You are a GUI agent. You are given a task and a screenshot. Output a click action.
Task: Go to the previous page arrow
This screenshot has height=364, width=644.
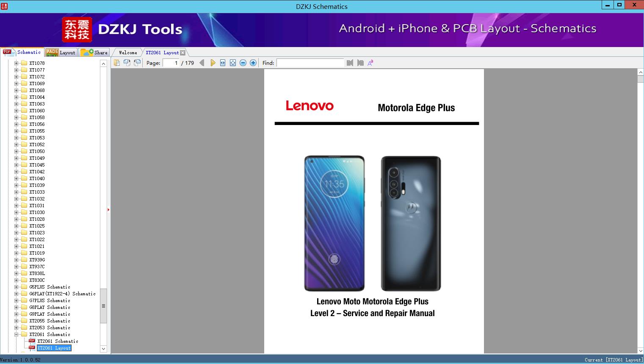point(202,63)
